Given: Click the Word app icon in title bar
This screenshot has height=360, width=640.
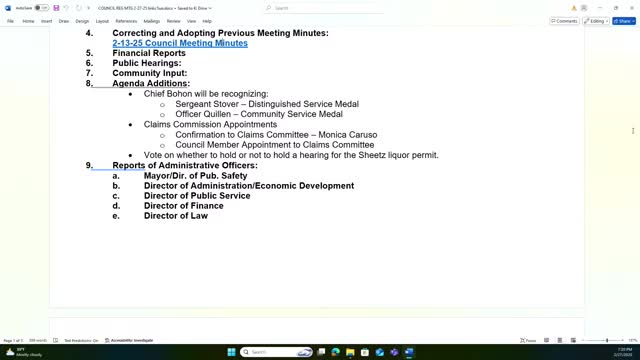Looking at the screenshot, I should (x=8, y=8).
